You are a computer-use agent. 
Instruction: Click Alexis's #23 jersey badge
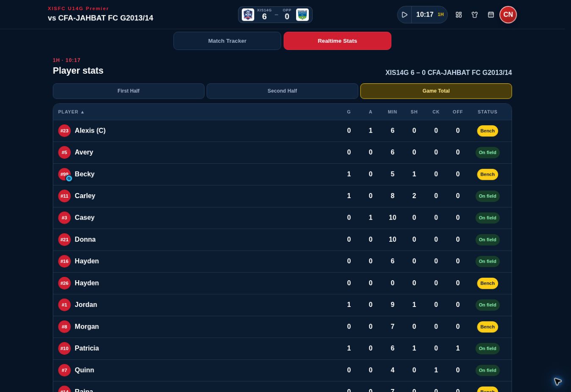64,131
